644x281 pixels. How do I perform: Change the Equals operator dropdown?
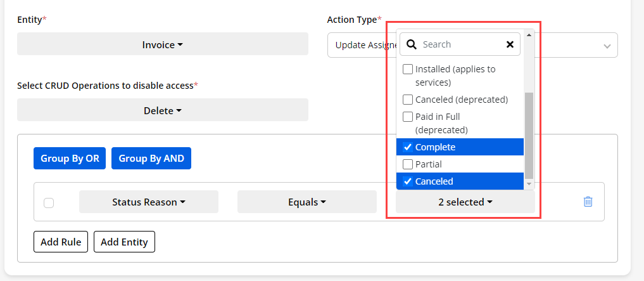306,202
